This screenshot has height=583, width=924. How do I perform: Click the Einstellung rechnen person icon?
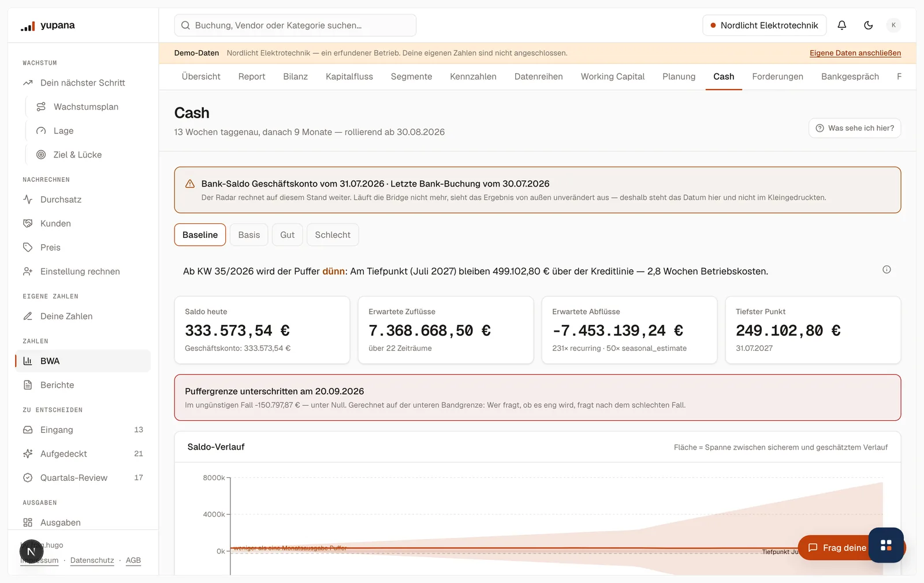(x=28, y=271)
